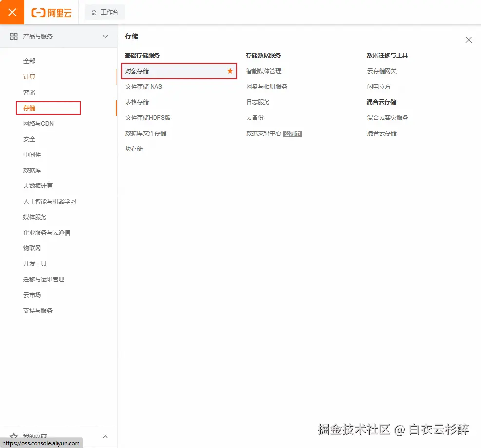Open 闪电立方 link
Viewport: 481px width, 448px height.
tap(379, 87)
